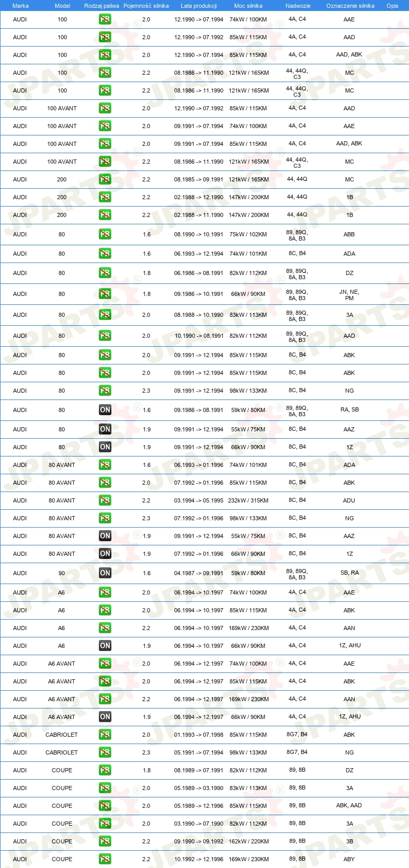Select the petrol icon in Audi 80 ABB row
Viewport: 409px width, 868px height.
105,234
